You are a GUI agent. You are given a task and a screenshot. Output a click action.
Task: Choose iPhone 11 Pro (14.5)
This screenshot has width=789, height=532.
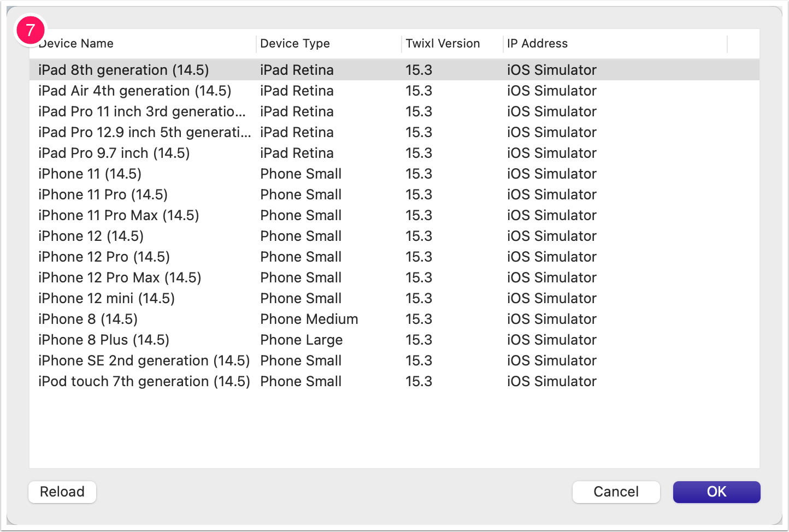(394, 194)
